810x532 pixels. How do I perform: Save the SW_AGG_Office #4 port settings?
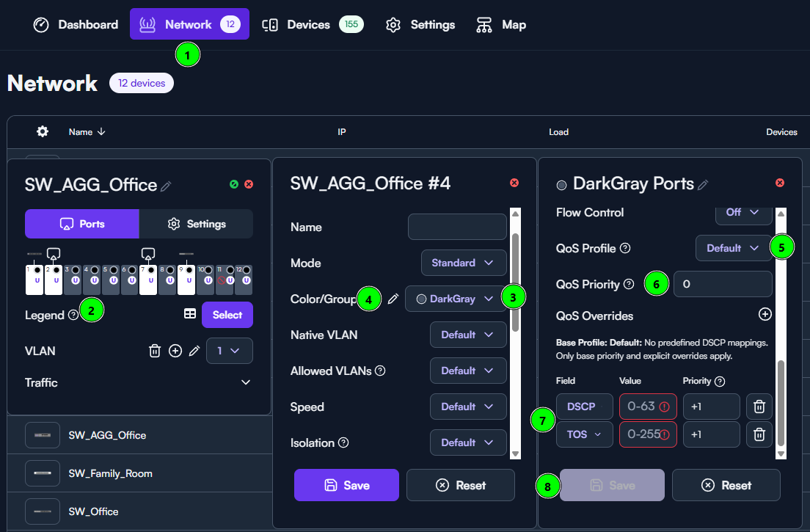coord(346,485)
